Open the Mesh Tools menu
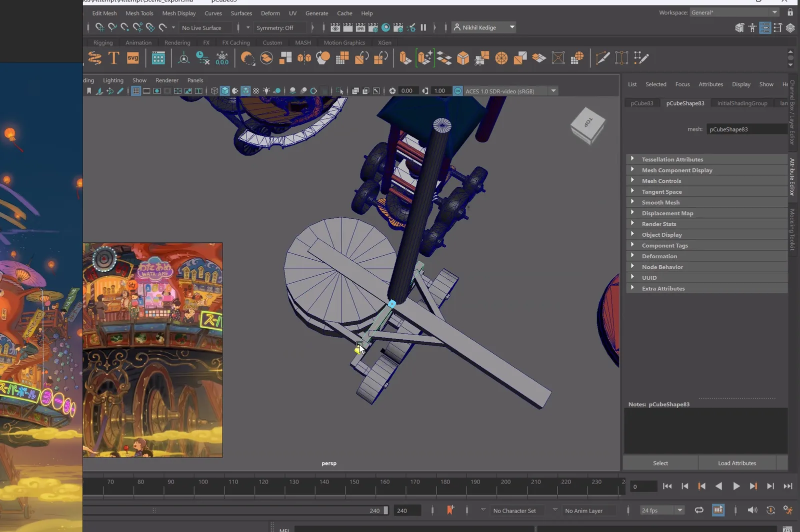The width and height of the screenshot is (800, 532). click(139, 13)
